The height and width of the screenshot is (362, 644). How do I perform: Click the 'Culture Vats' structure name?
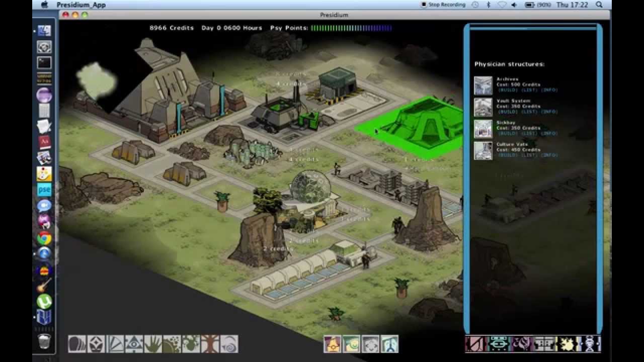512,144
